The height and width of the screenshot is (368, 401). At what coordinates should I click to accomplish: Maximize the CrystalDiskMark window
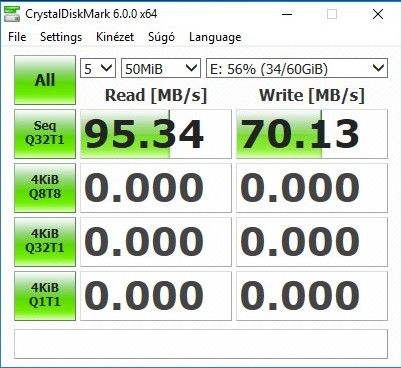[x=332, y=14]
